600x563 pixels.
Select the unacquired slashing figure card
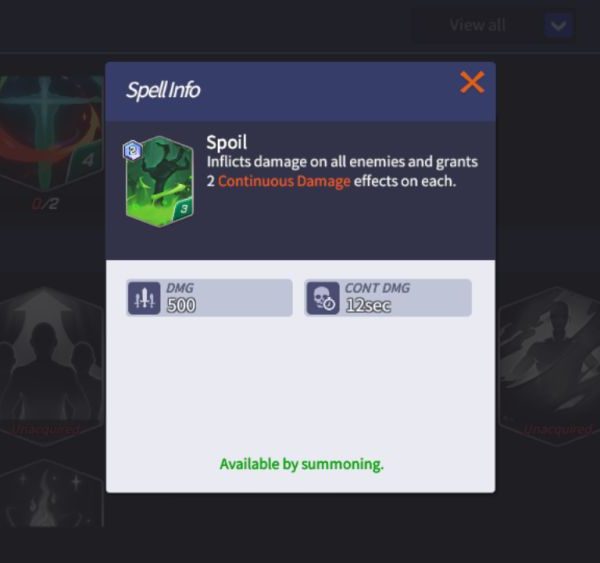click(549, 366)
